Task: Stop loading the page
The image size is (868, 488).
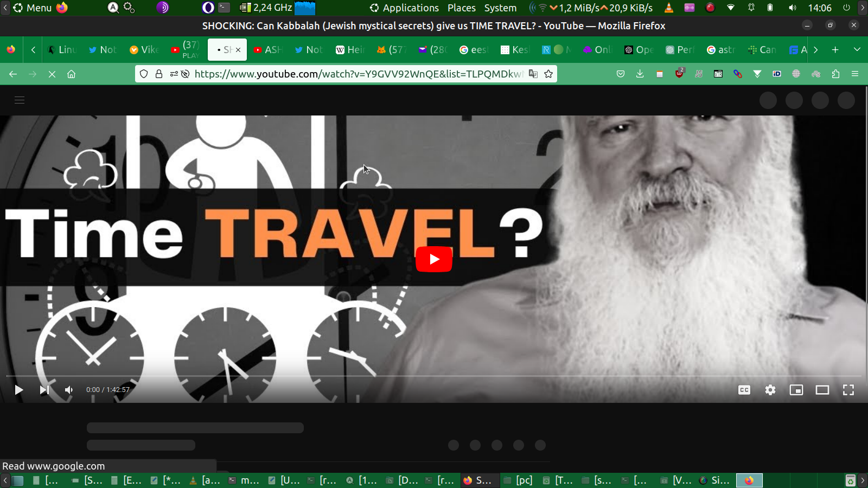Action: [52, 74]
